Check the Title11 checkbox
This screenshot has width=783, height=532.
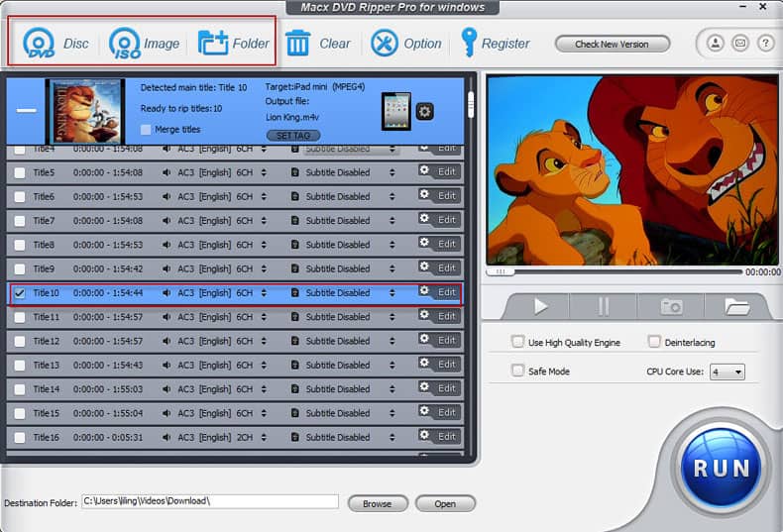coord(20,317)
